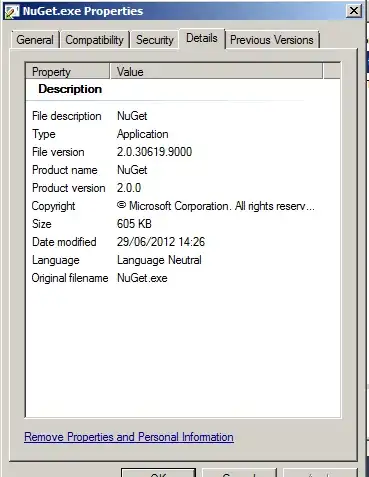Select the Language Neutral value
The image size is (369, 477).
[159, 260]
